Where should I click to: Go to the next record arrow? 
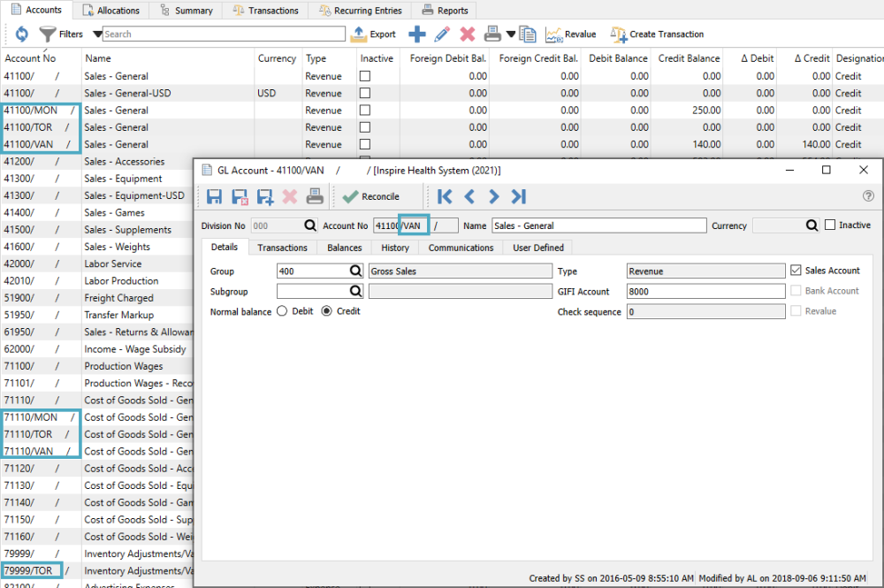click(494, 196)
